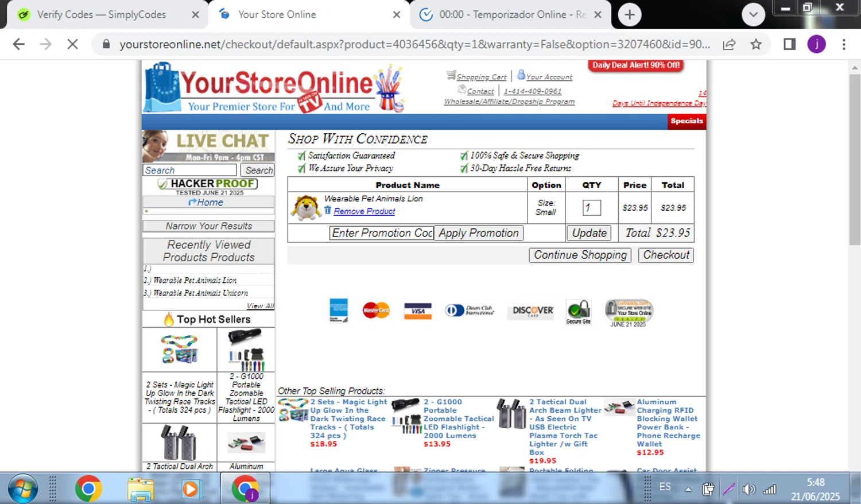Image resolution: width=861 pixels, height=504 pixels.
Task: Click Continue Shopping button
Action: click(x=580, y=255)
